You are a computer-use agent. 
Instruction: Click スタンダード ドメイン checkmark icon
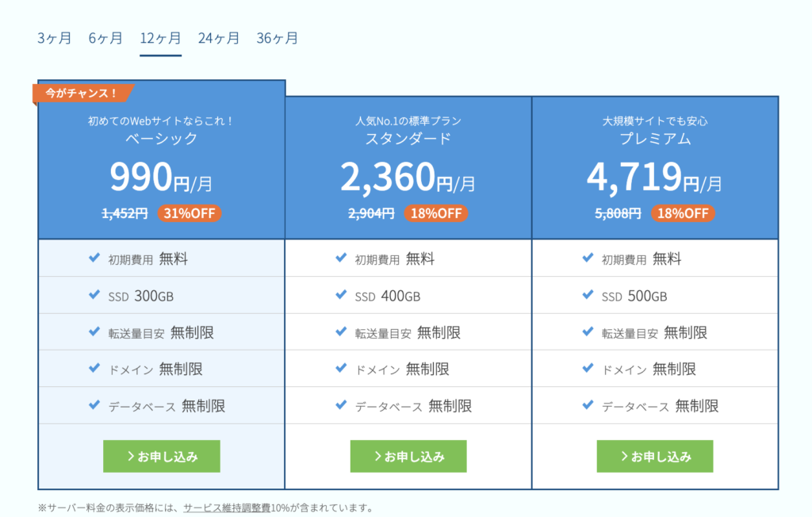341,368
